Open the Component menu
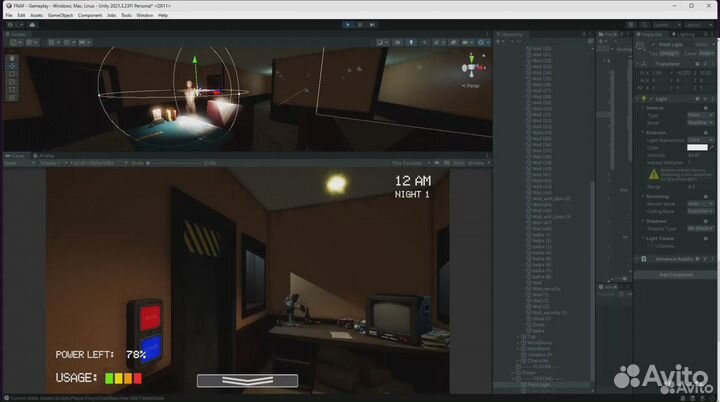This screenshot has width=720, height=402. click(x=90, y=15)
